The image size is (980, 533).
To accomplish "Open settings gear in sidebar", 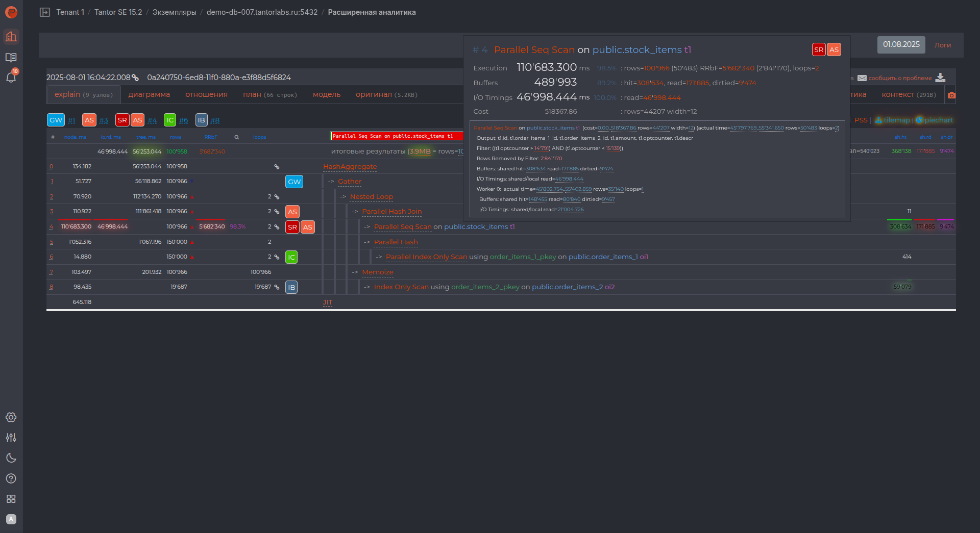I will coord(11,417).
